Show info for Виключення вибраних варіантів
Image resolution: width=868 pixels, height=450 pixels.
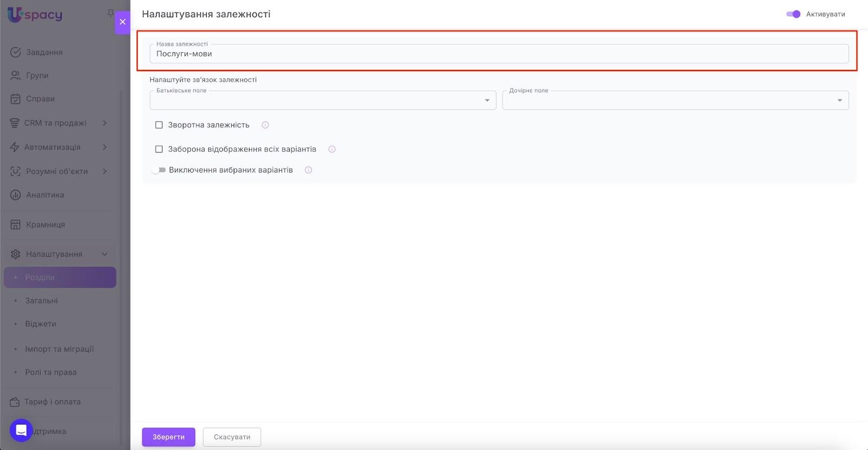tap(308, 170)
